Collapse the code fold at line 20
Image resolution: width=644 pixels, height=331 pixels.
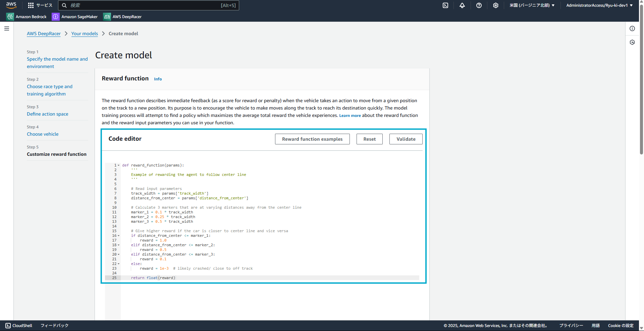coord(118,255)
